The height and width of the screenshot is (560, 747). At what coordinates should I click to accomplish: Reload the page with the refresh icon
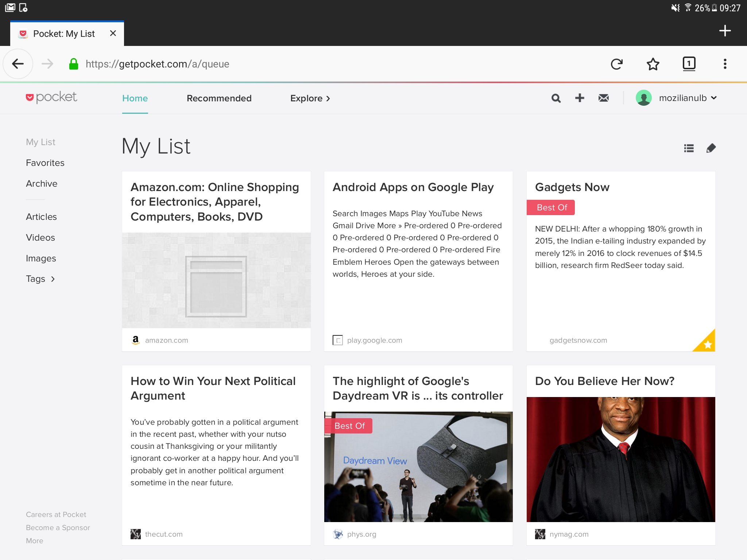coord(616,64)
